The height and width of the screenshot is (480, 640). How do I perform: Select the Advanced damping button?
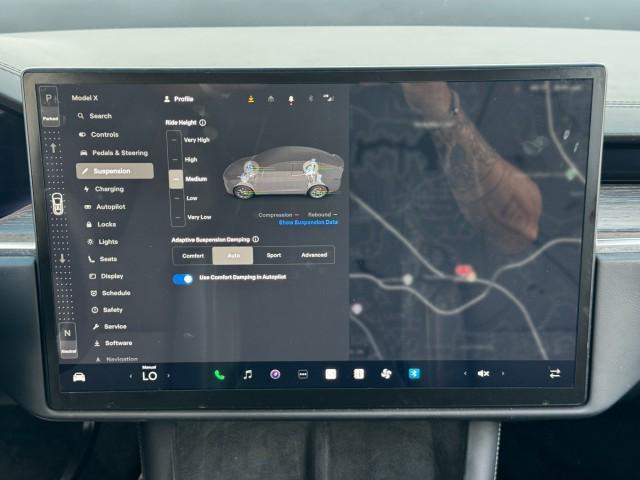[313, 255]
